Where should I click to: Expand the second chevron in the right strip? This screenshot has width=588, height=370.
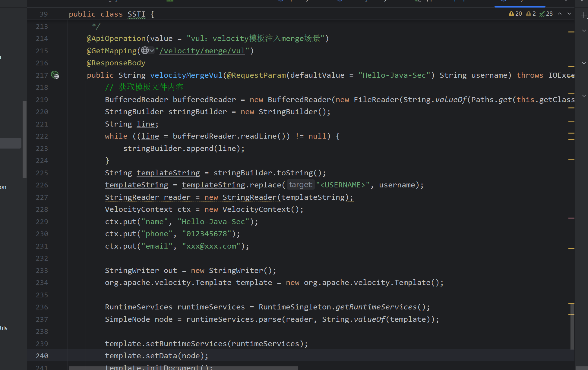tap(584, 63)
